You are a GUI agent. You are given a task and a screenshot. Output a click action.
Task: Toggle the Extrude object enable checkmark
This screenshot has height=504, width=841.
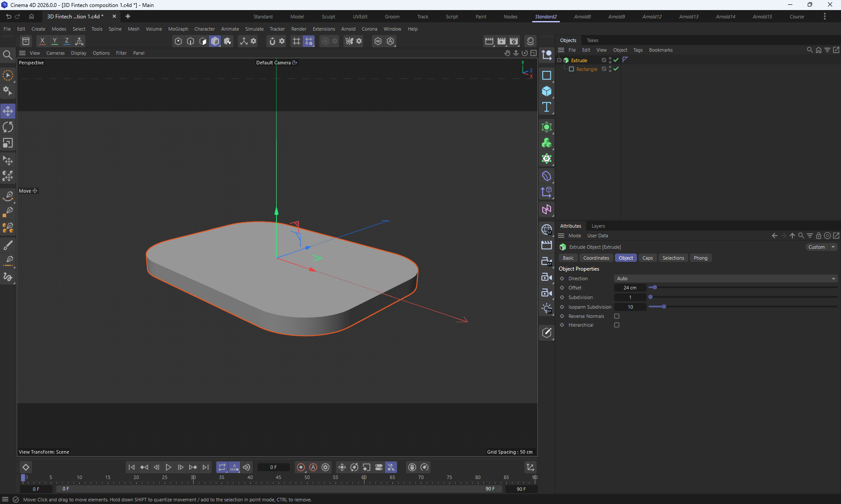point(616,60)
